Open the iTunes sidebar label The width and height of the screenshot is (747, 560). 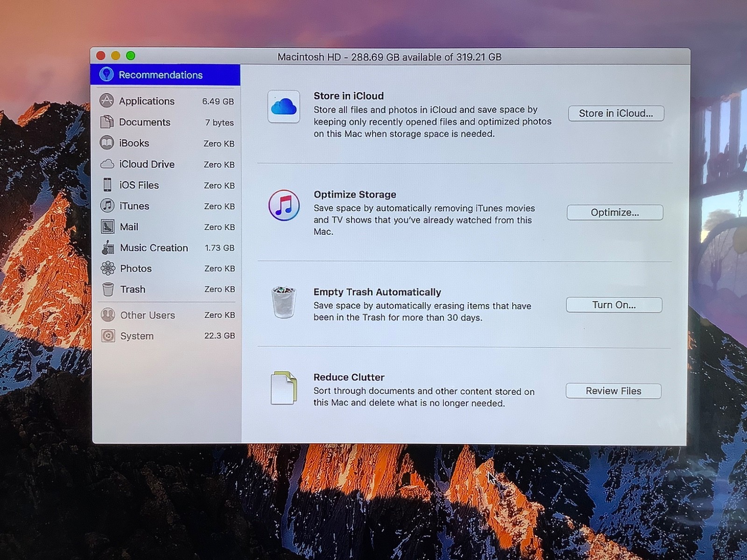point(134,206)
